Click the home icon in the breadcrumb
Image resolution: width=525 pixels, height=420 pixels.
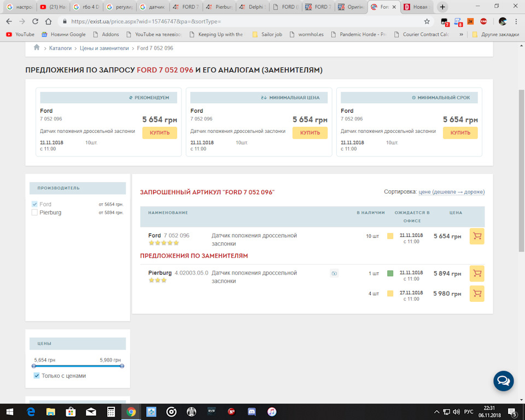37,48
